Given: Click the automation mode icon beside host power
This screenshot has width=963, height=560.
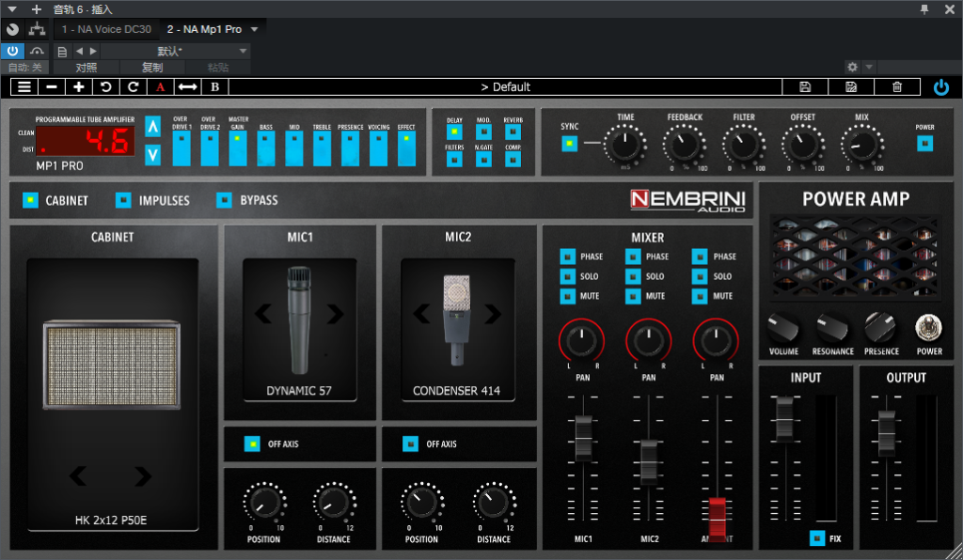Looking at the screenshot, I should (x=38, y=51).
